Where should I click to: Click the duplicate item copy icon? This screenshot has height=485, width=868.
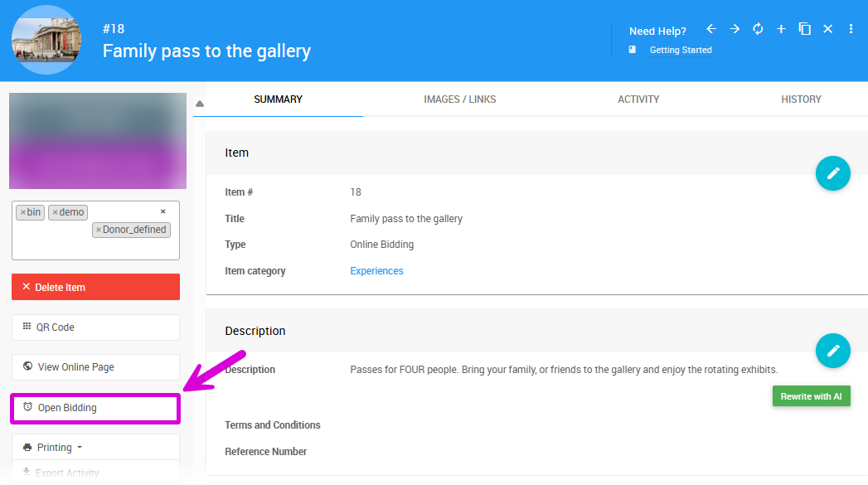pyautogui.click(x=804, y=29)
